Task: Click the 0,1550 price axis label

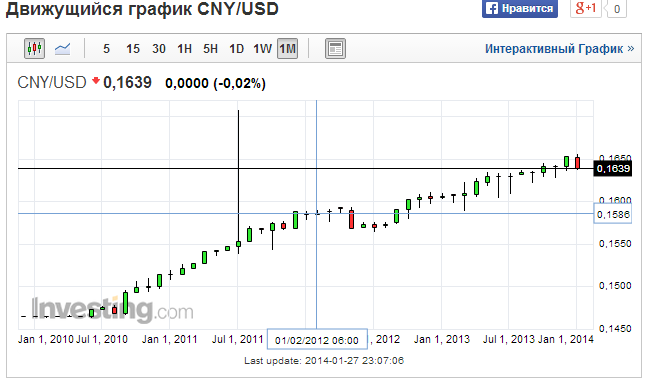Action: (615, 244)
